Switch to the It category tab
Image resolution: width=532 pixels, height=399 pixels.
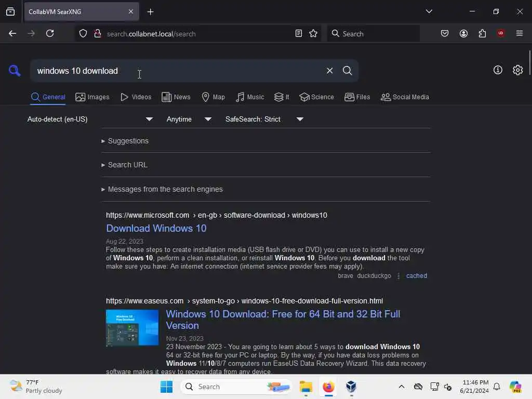(282, 97)
